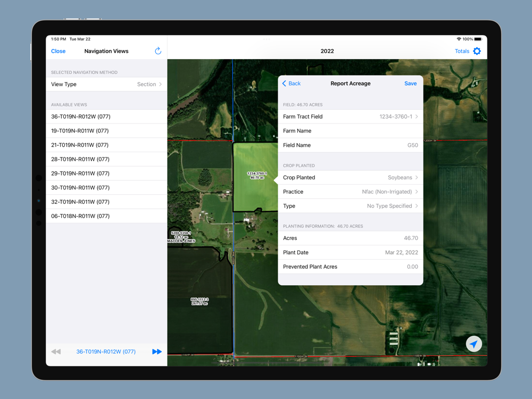The image size is (532, 399).
Task: Select view 30-T019N-R011W (077)
Action: pyautogui.click(x=106, y=188)
